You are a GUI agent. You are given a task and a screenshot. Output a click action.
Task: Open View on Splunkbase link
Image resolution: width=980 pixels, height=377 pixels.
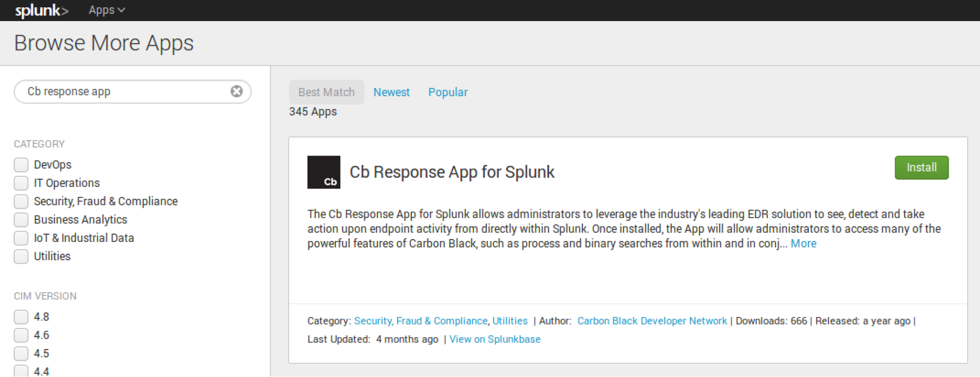[495, 339]
